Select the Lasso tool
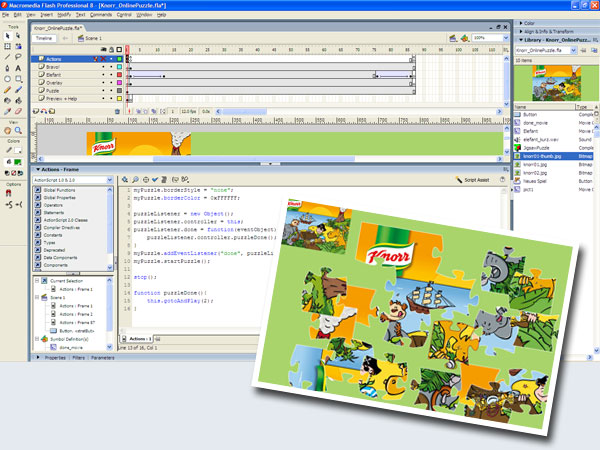Screen dimensions: 600x450 (18, 57)
